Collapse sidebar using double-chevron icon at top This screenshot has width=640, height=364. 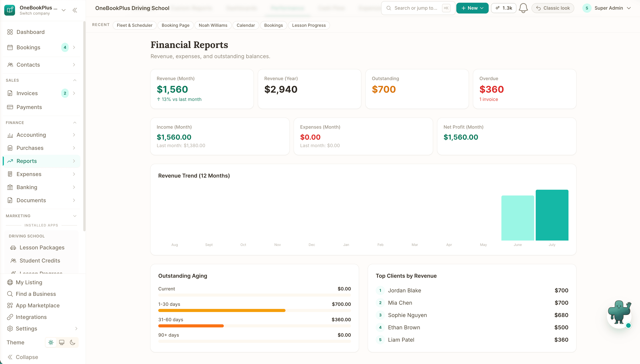coord(75,10)
